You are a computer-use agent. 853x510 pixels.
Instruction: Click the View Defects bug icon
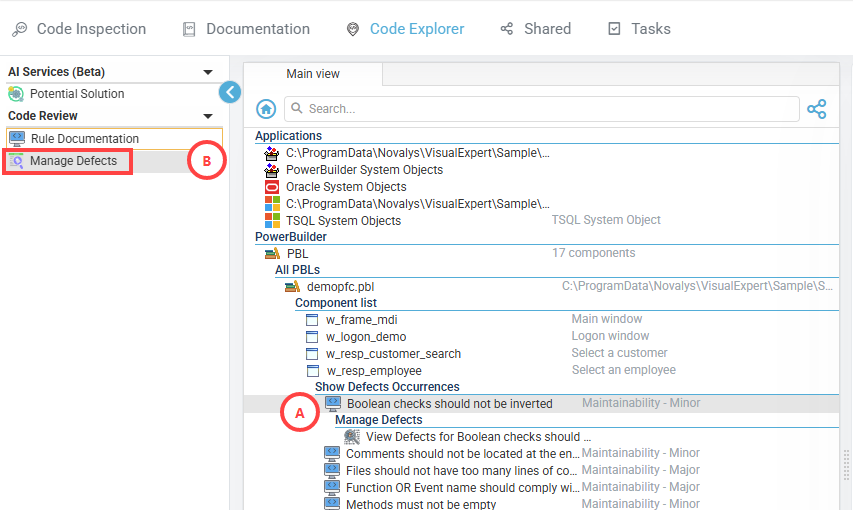point(352,437)
